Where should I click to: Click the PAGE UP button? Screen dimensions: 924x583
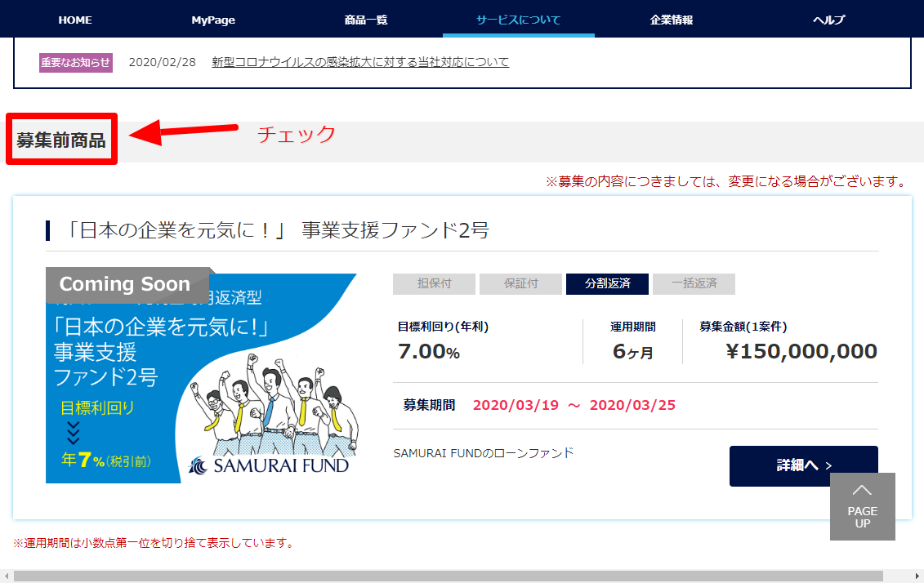[x=862, y=506]
